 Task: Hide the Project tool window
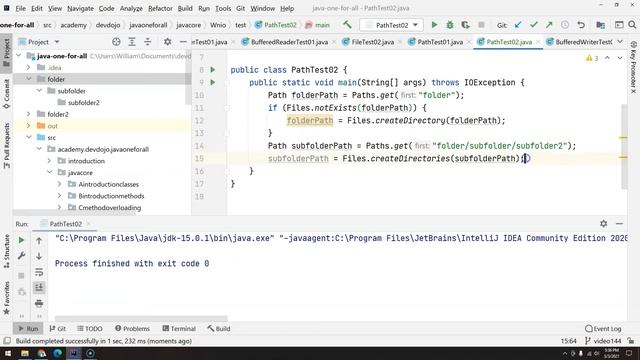coord(183,42)
